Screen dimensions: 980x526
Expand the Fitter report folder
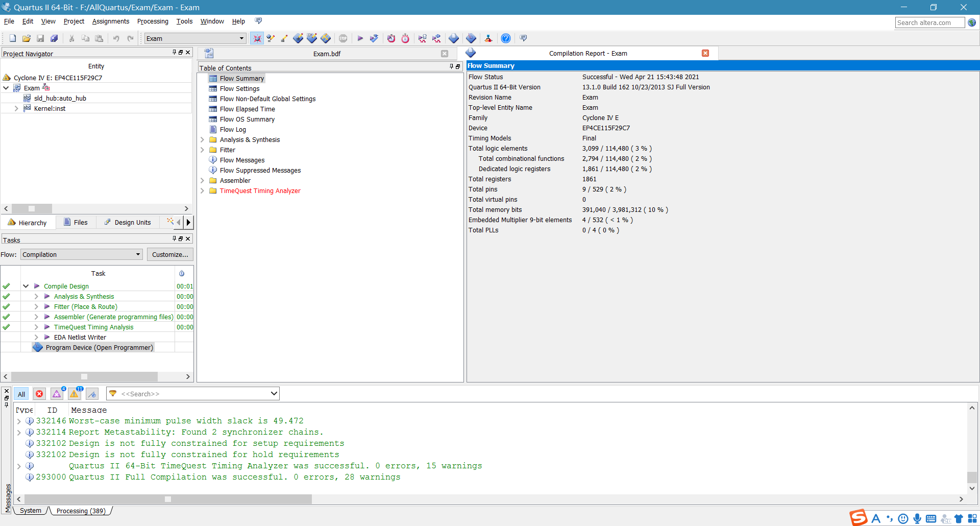[202, 150]
